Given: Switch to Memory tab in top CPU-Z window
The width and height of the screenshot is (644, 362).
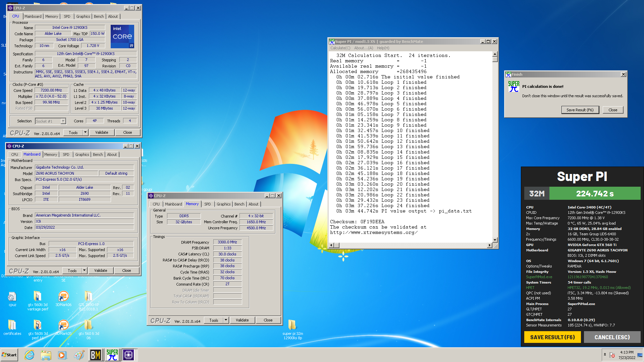Looking at the screenshot, I should pos(52,16).
